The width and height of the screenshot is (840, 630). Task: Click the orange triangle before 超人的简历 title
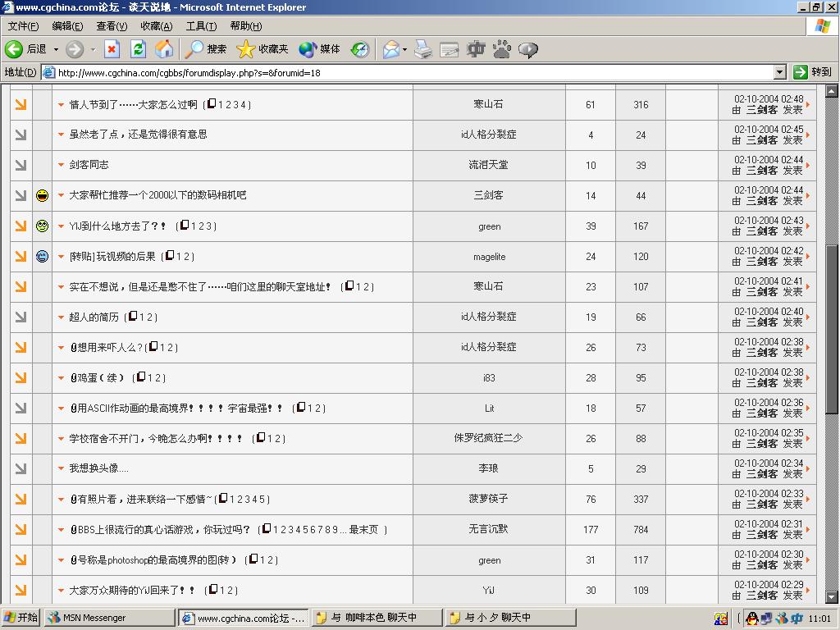tap(61, 317)
